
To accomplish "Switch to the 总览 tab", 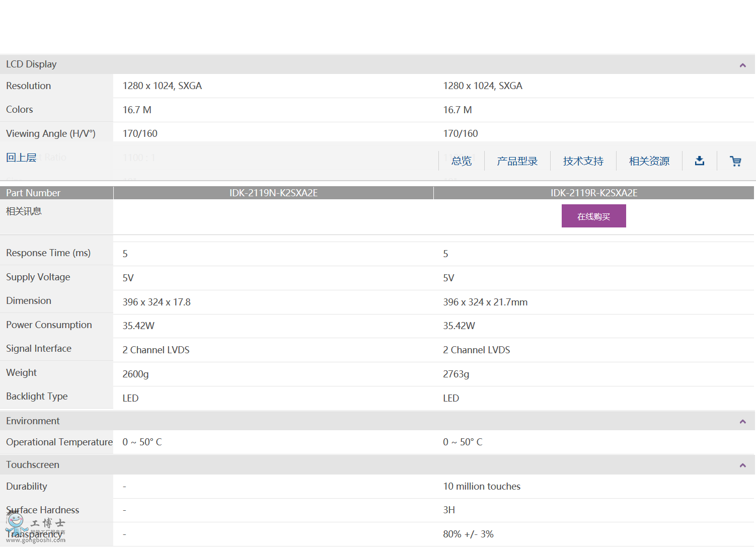I will 461,161.
